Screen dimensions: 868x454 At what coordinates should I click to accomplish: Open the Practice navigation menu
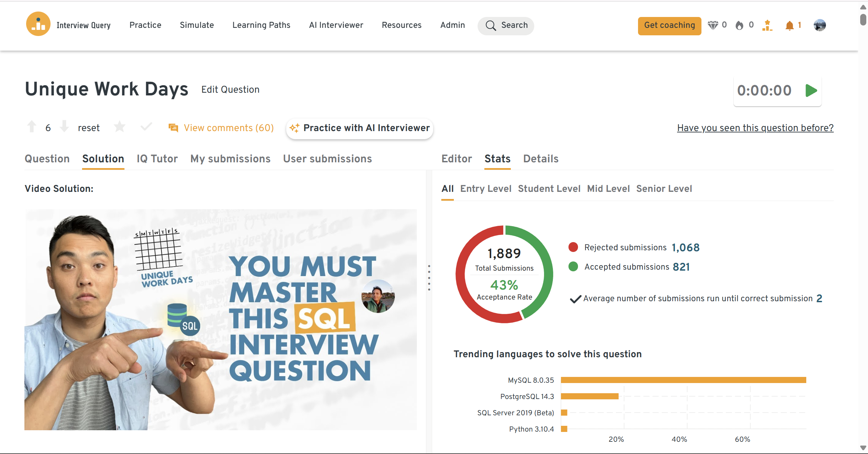tap(145, 25)
